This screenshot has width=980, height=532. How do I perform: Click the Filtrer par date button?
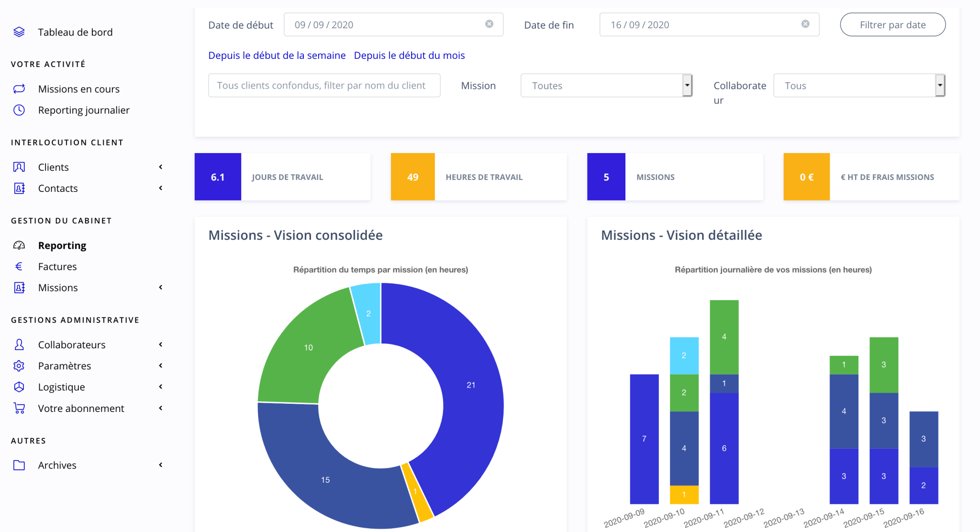click(892, 25)
